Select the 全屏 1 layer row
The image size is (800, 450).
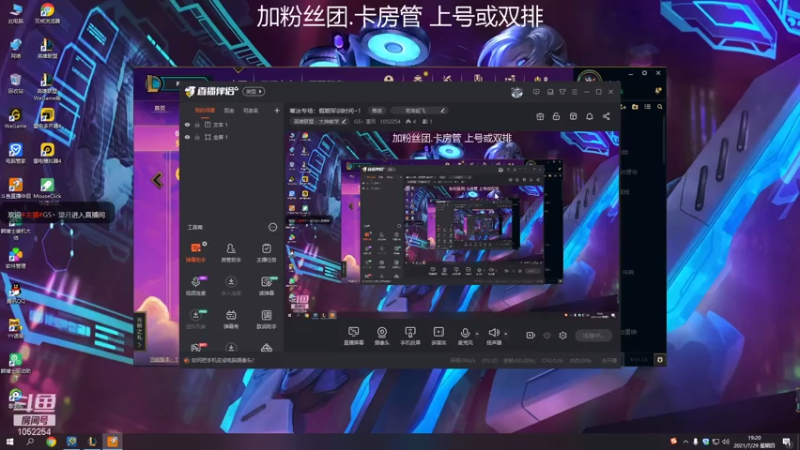point(232,137)
